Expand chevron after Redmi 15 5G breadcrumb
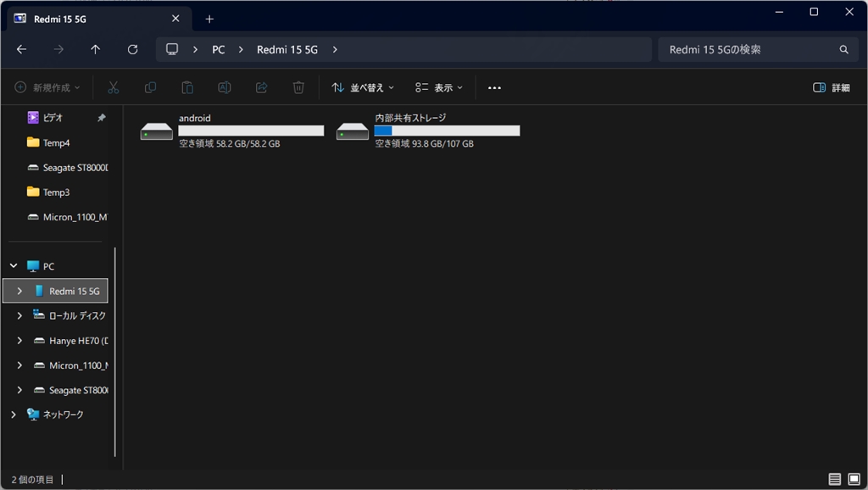The width and height of the screenshot is (868, 490). (x=335, y=49)
